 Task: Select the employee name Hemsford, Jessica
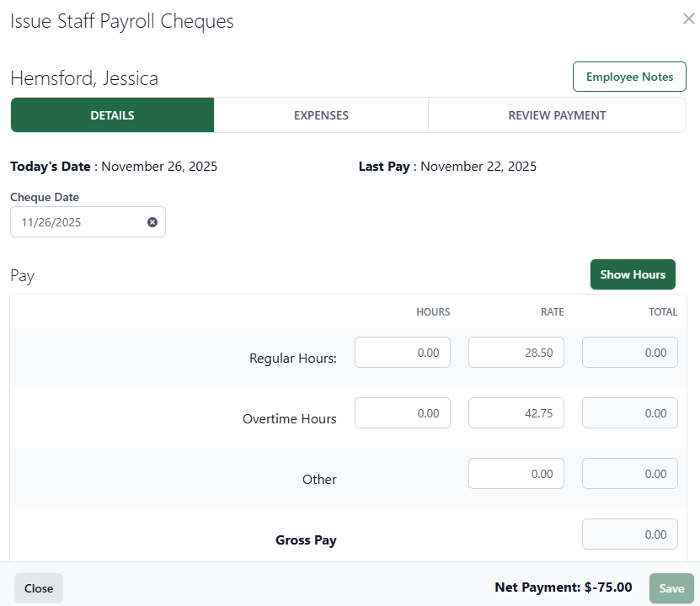click(84, 78)
